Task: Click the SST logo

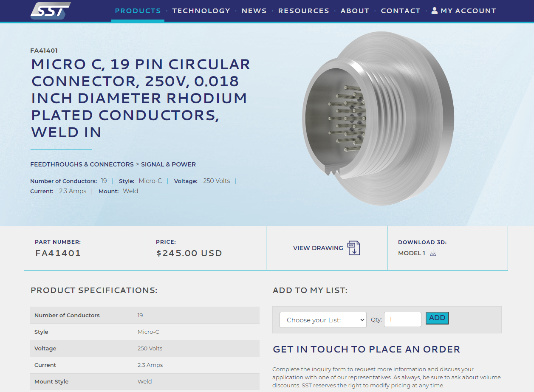Action: (51, 11)
